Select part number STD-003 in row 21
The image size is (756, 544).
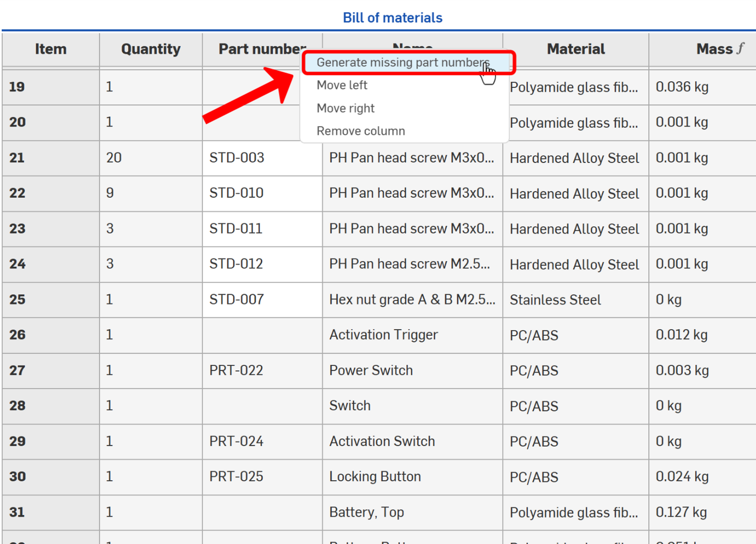[x=236, y=158]
